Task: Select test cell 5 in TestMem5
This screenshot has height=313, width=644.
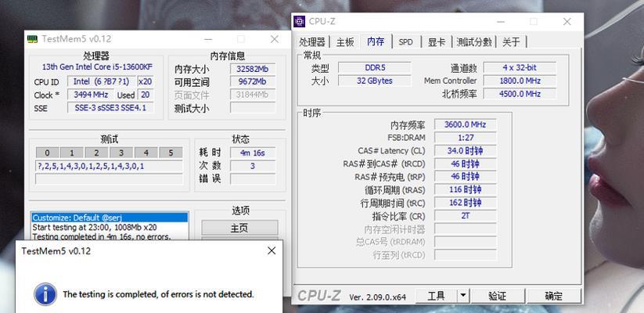Action: (x=171, y=153)
